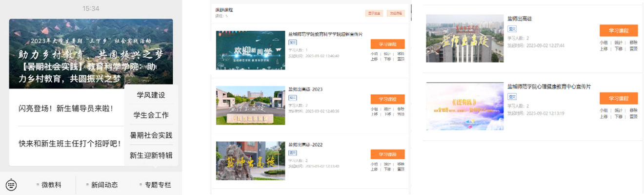Click the 发起课程 button at top
Viewport: 644px width, 195px height.
click(x=396, y=13)
